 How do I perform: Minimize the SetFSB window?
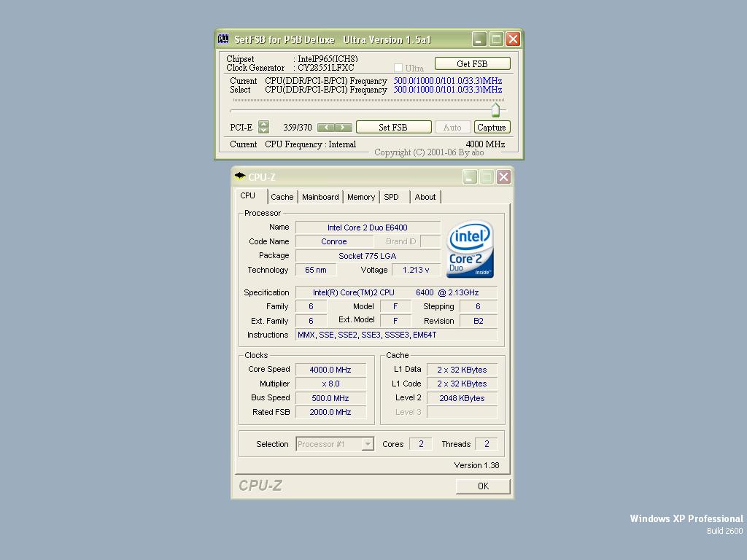click(479, 39)
